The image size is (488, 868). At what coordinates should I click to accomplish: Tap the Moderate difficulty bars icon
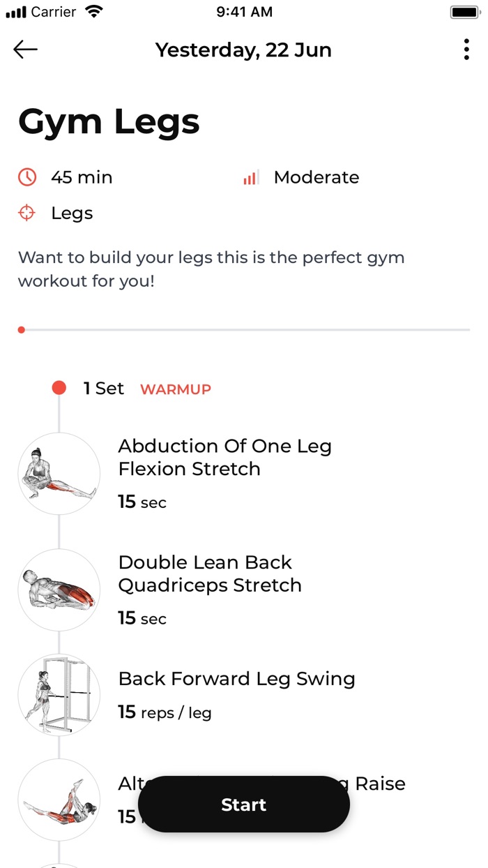tap(250, 177)
